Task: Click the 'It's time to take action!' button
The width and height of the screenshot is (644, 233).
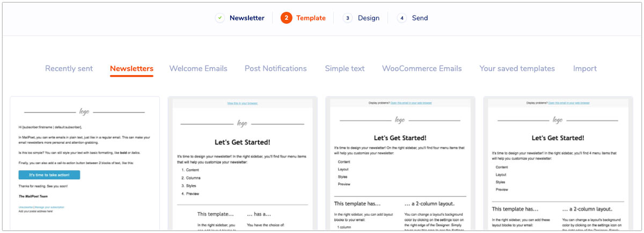Action: [49, 175]
